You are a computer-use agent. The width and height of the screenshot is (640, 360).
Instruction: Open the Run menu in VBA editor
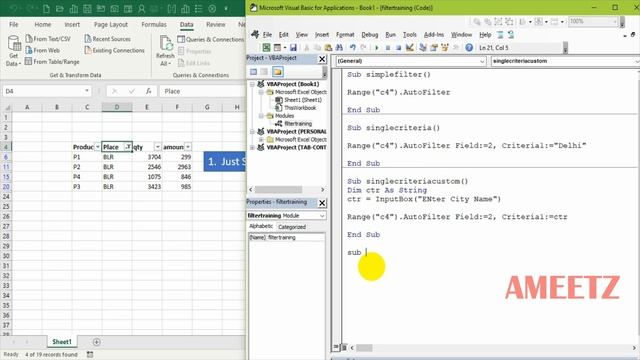point(391,35)
